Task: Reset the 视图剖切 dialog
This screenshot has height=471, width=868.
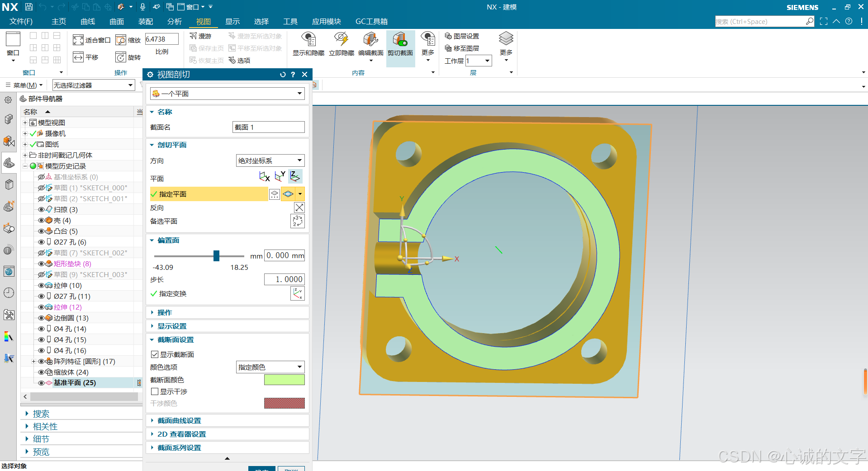Action: pos(283,75)
